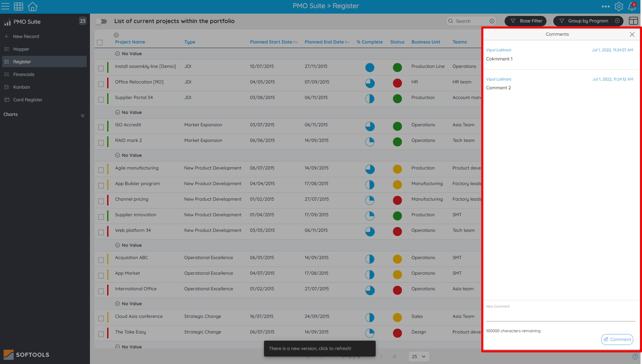Click the % Complete pie for The Take Easy

(370, 333)
